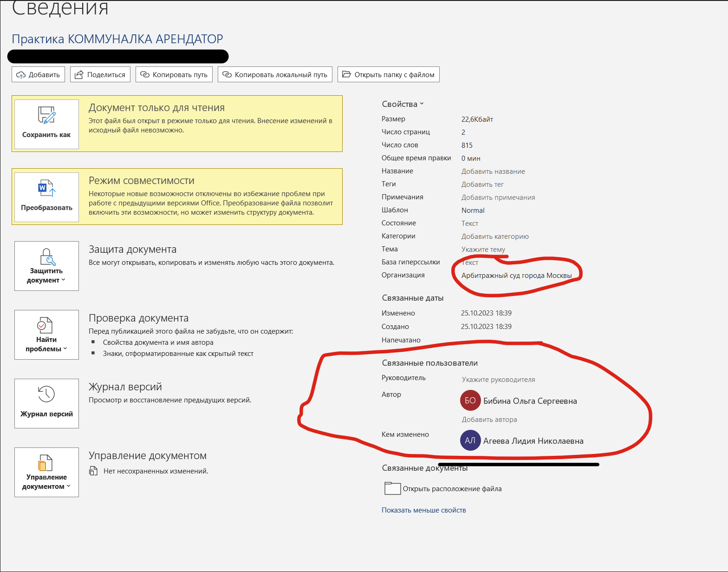The height and width of the screenshot is (572, 728).
Task: Open the Управление документом dropdown
Action: 46,472
